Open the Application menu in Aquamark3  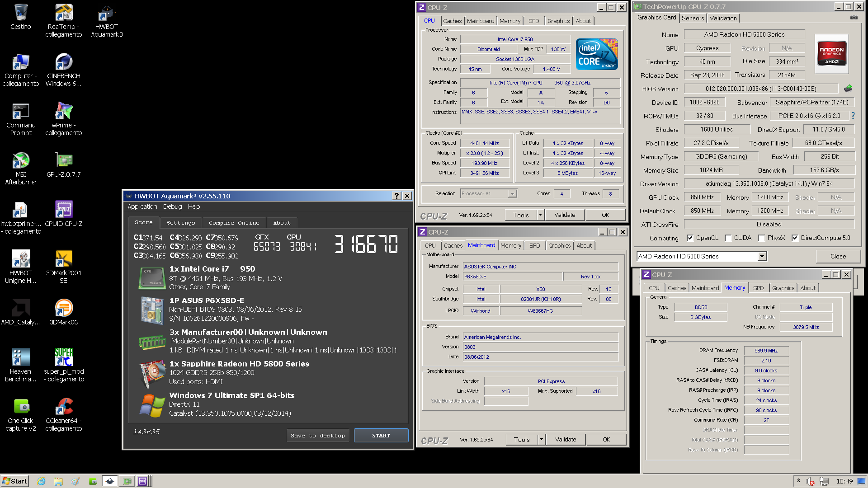tap(142, 206)
